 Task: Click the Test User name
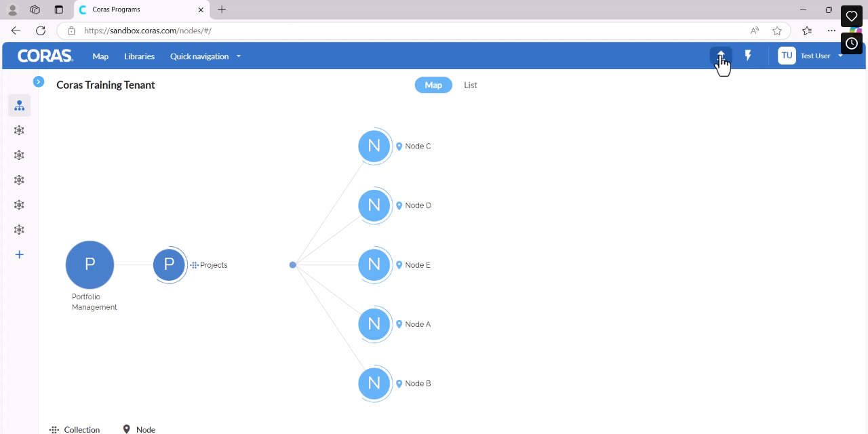coord(815,56)
